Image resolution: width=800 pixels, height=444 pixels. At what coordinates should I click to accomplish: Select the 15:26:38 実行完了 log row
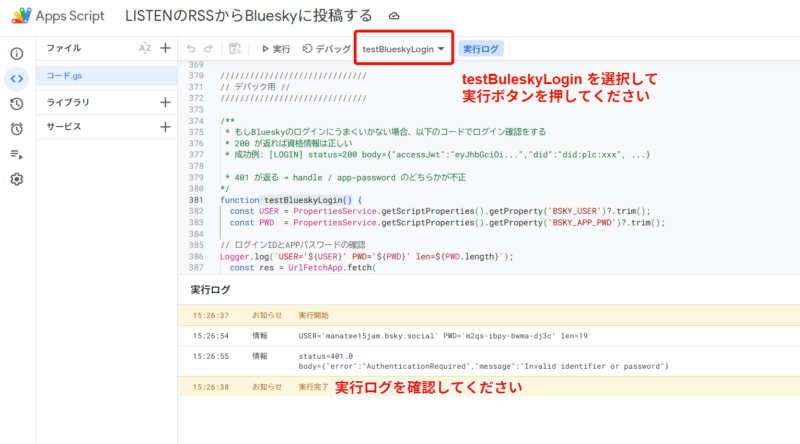[489, 387]
